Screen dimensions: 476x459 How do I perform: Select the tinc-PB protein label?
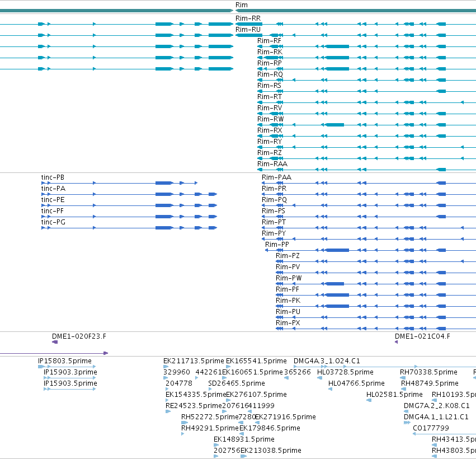[x=53, y=177]
